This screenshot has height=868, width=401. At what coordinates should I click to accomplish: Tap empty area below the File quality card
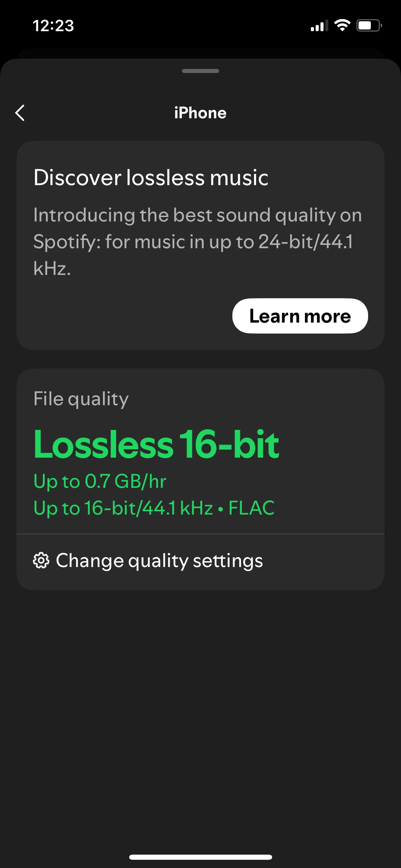200,703
